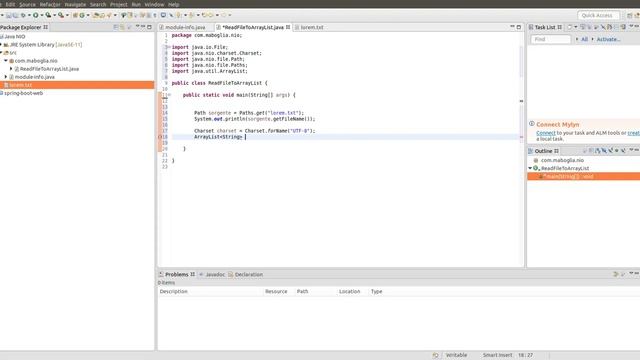Open the Source menu
Viewport: 640px width, 360px height.
27,4
